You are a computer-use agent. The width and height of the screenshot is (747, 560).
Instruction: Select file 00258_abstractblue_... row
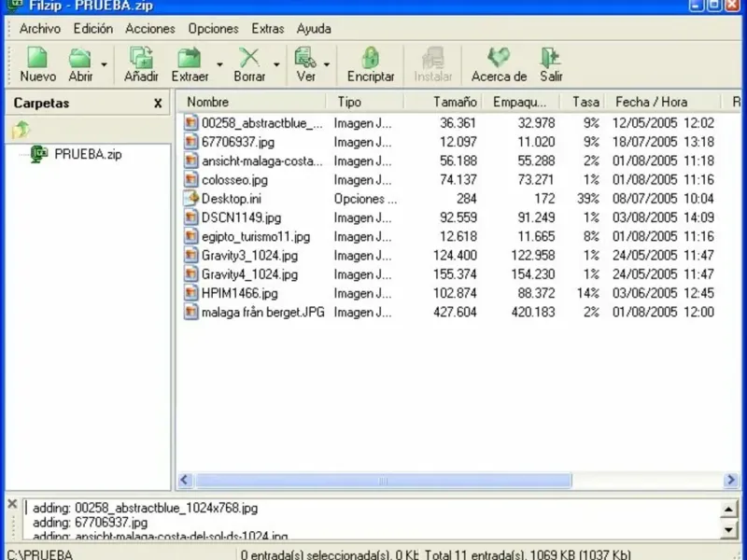point(449,123)
